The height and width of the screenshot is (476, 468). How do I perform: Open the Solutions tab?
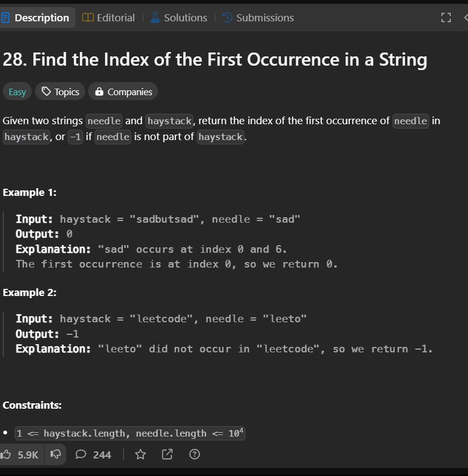coord(179,18)
